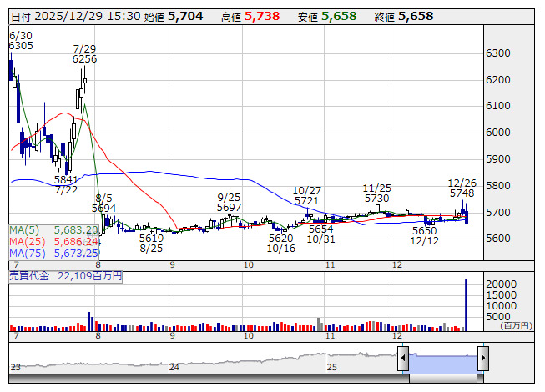This screenshot has width=545, height=392.
Task: Click the 11/25 high label 5730
Action: tap(377, 199)
